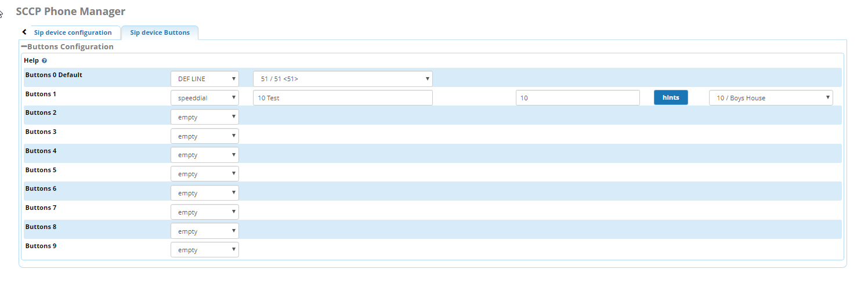The width and height of the screenshot is (868, 287).
Task: Open Buttons 6 empty type dropdown
Action: (x=205, y=193)
